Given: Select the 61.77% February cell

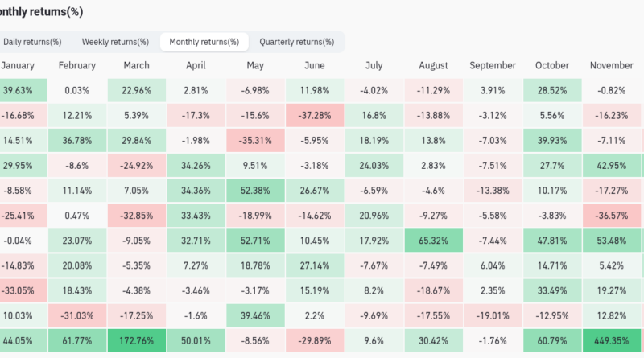Looking at the screenshot, I should click(x=77, y=340).
